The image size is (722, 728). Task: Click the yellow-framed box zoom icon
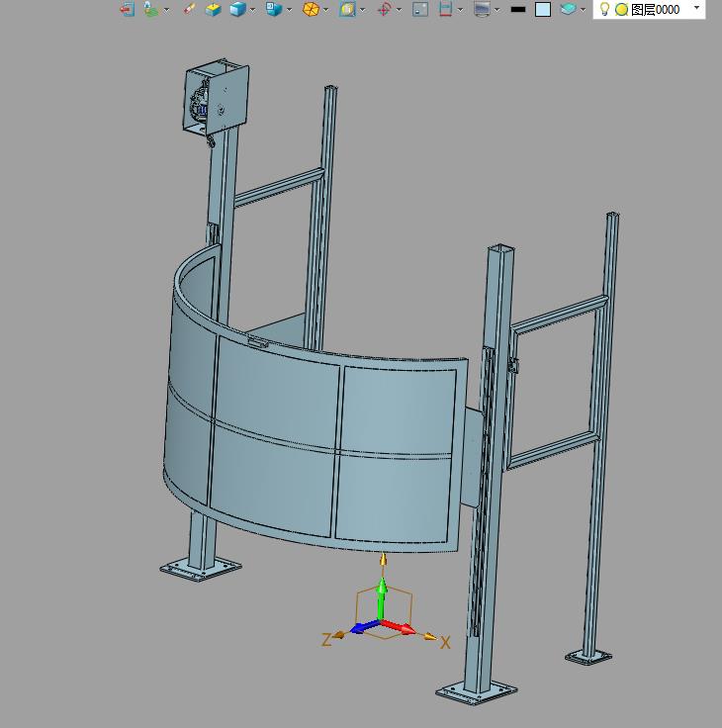(x=347, y=9)
